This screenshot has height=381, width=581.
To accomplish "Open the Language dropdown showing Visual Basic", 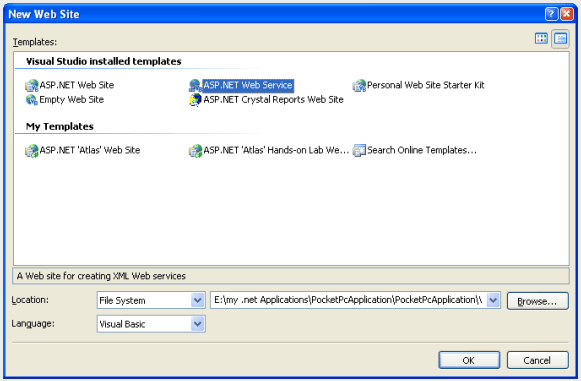I will click(151, 324).
